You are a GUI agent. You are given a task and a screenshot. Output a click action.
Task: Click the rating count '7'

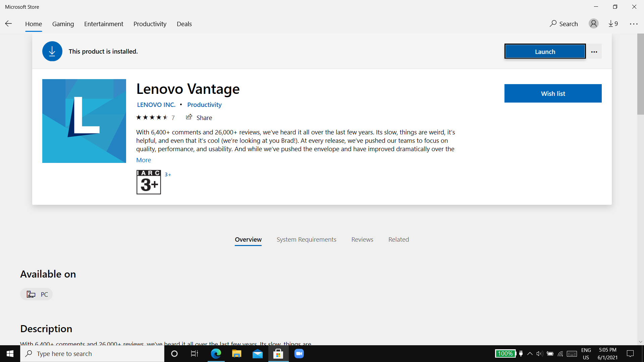173,118
